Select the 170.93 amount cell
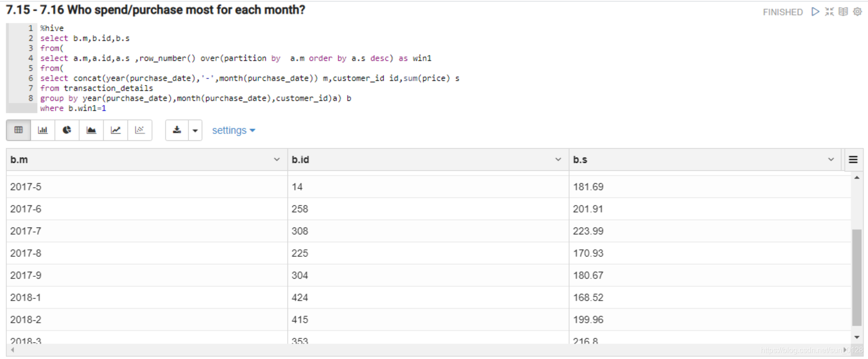This screenshot has width=868, height=359. [710, 253]
